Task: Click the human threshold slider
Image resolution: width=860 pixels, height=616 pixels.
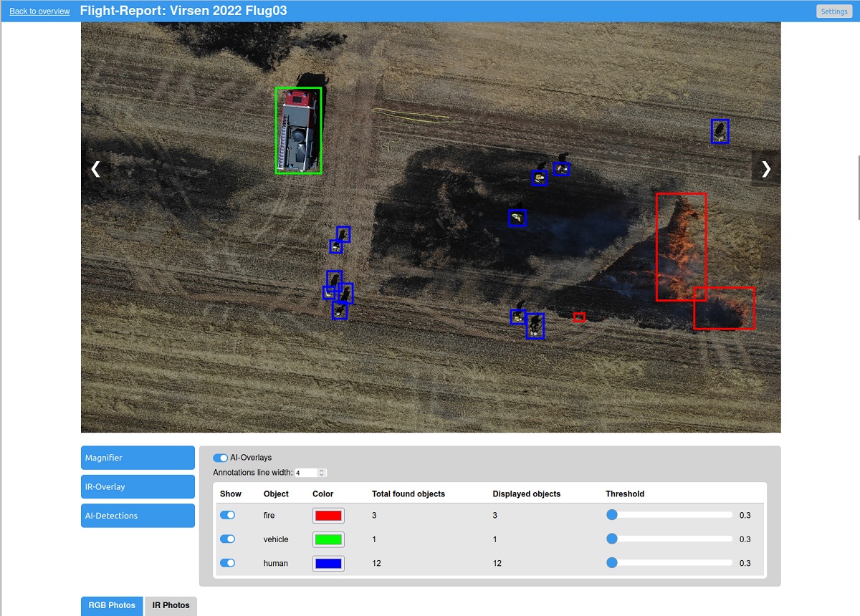Action: pyautogui.click(x=612, y=563)
